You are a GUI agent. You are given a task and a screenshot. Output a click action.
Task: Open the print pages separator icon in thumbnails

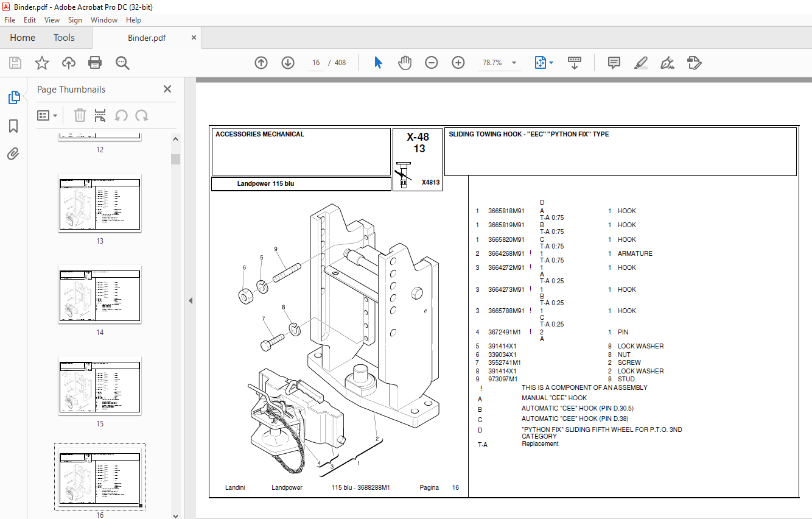tap(100, 115)
